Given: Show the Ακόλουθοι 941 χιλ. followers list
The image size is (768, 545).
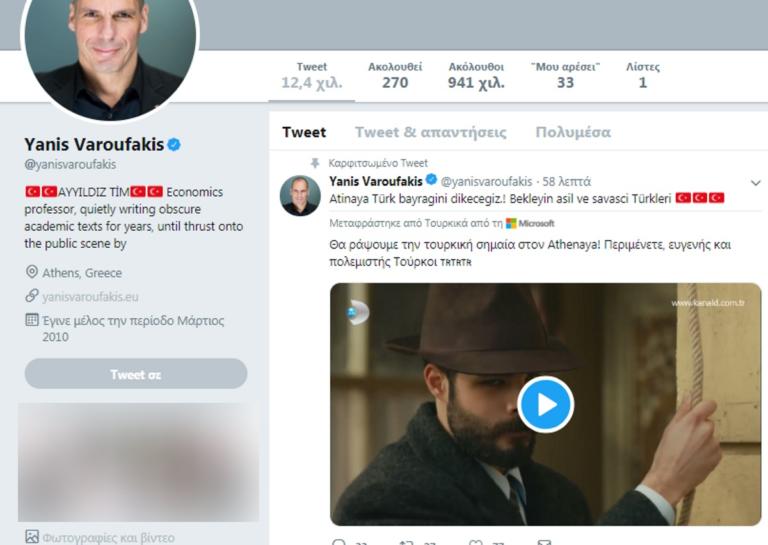Looking at the screenshot, I should click(476, 75).
